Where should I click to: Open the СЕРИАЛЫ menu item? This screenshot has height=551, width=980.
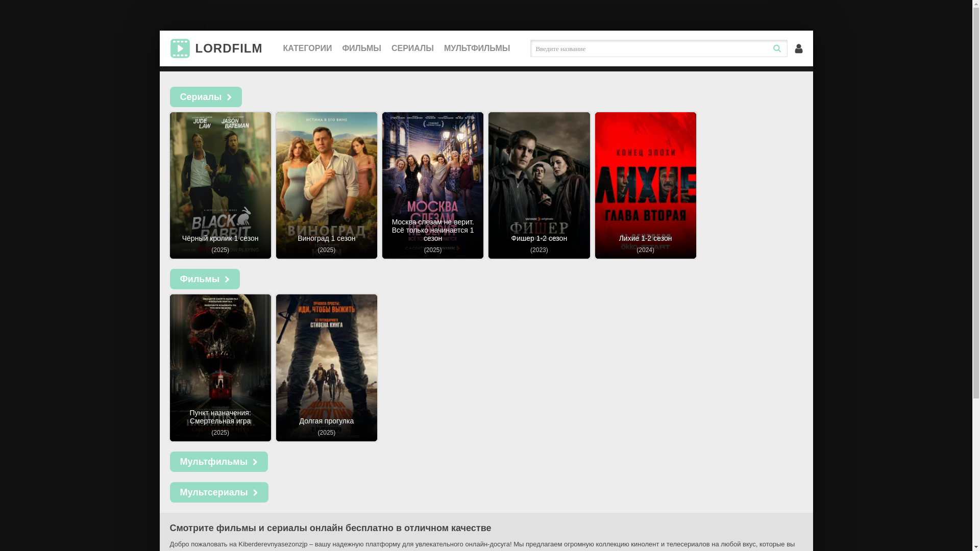[412, 48]
